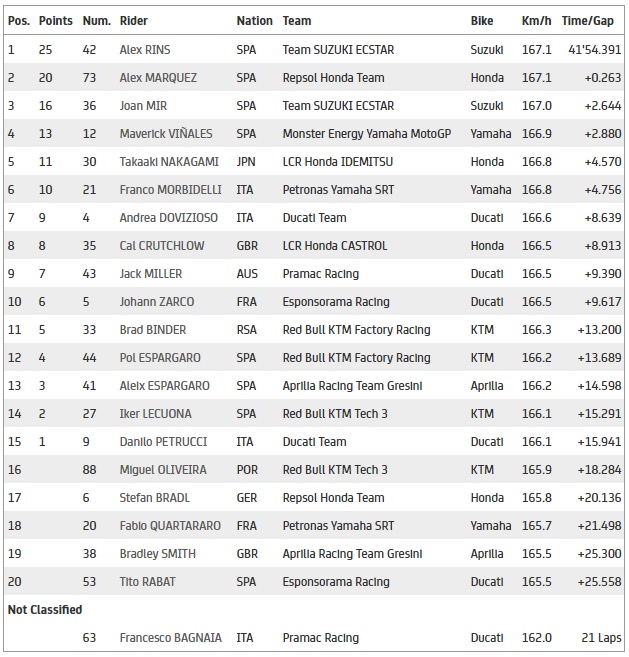
Task: Select the Km/h column header
Action: (x=535, y=20)
